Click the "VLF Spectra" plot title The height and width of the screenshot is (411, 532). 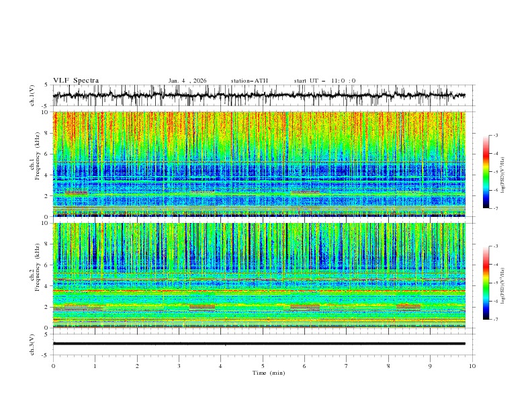pos(76,81)
